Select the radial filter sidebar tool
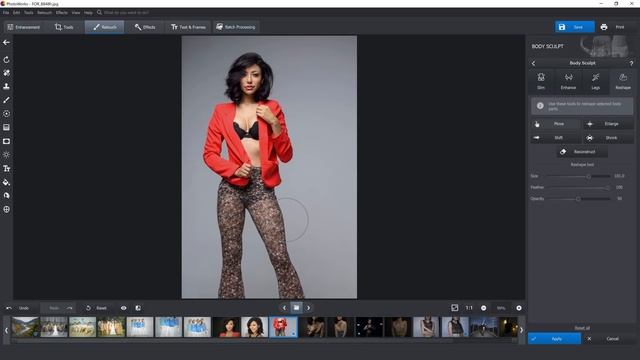The width and height of the screenshot is (640, 360). [x=6, y=114]
